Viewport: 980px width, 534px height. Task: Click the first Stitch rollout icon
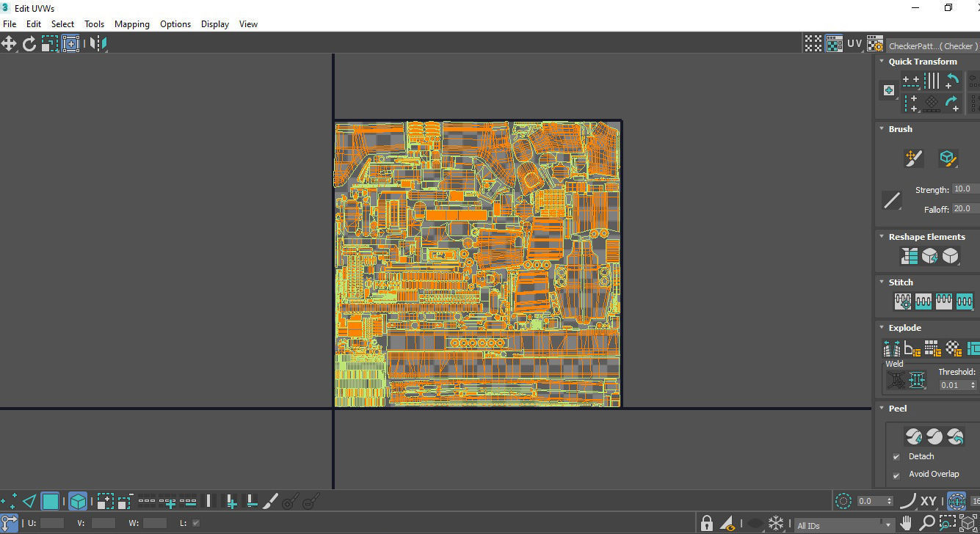(902, 301)
